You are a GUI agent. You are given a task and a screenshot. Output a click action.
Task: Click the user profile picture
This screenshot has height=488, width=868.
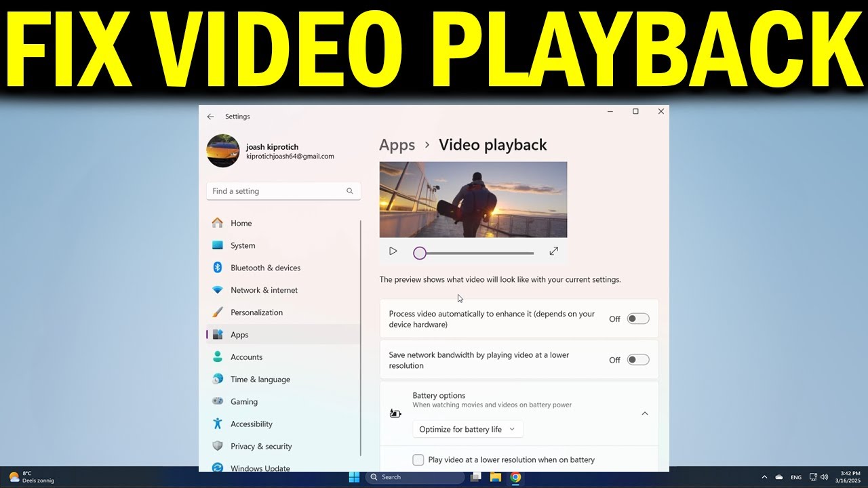[x=223, y=150]
